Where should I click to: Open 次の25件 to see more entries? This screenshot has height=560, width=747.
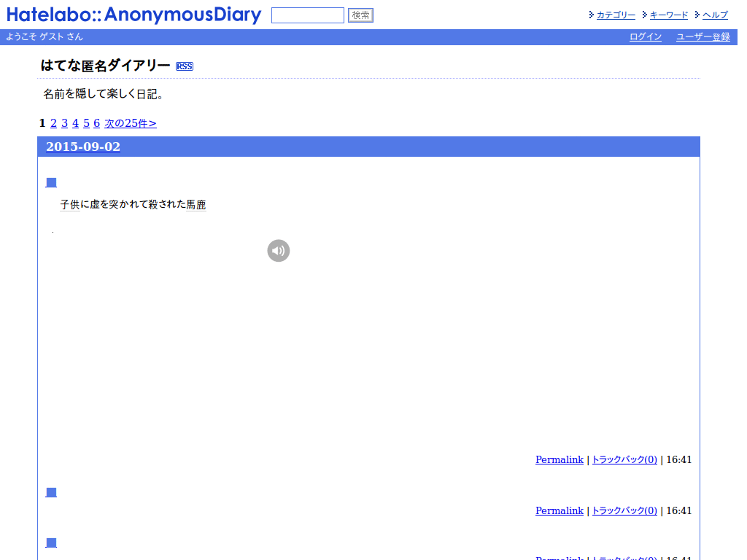pyautogui.click(x=130, y=123)
